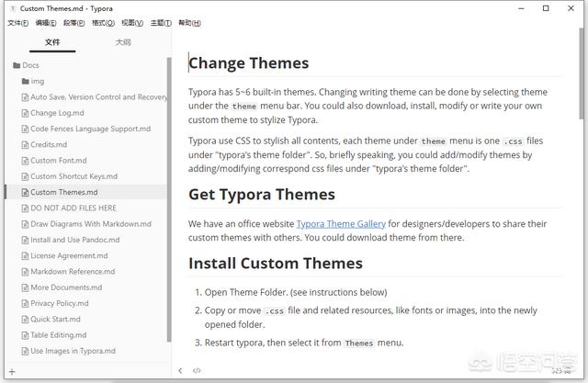Follow the Typora Theme Gallery link
Screen dimensions: 588x383
[x=341, y=224]
